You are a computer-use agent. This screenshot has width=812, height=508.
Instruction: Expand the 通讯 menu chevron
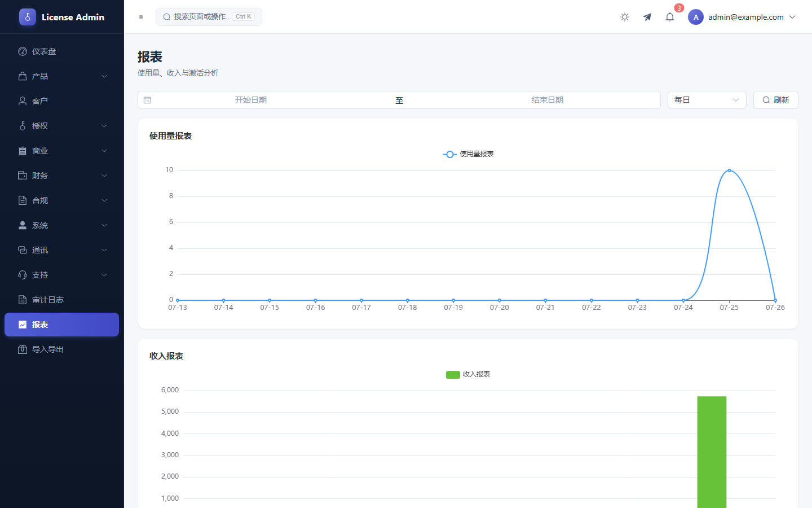(104, 250)
